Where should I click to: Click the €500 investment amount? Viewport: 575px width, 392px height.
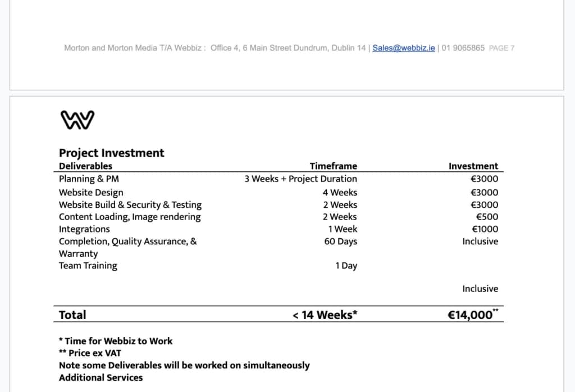[487, 217]
